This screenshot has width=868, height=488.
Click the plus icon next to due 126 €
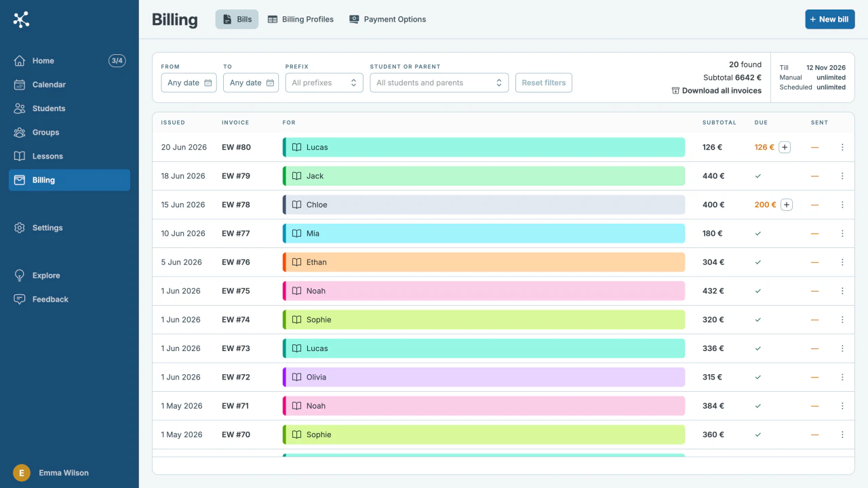pos(785,147)
